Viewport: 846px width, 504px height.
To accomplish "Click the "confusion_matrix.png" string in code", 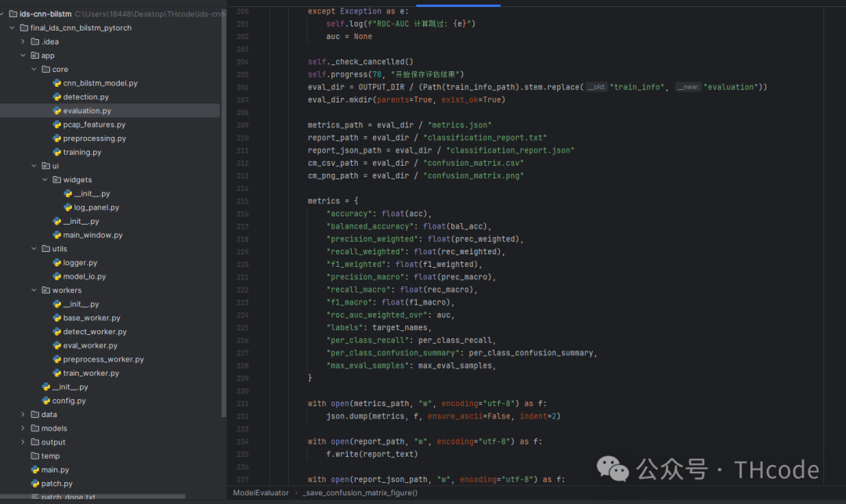I will (x=473, y=176).
